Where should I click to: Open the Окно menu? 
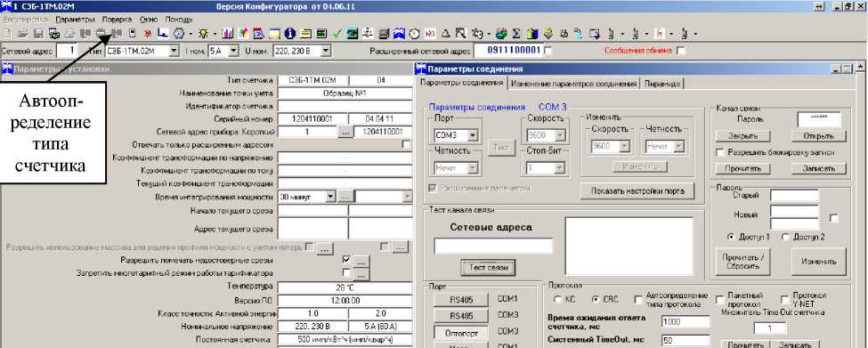pyautogui.click(x=149, y=19)
